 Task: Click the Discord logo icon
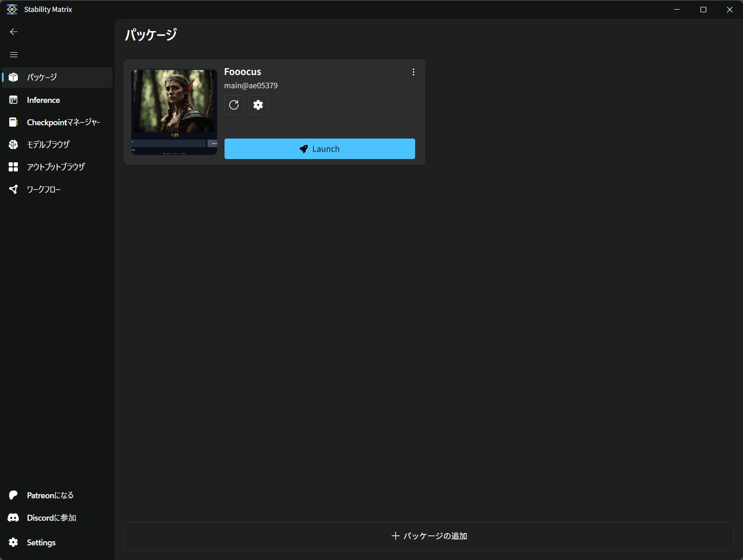pyautogui.click(x=13, y=517)
